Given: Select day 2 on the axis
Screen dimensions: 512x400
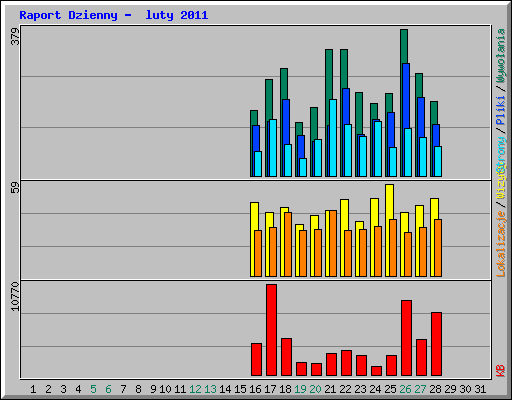Looking at the screenshot, I should [x=48, y=389].
